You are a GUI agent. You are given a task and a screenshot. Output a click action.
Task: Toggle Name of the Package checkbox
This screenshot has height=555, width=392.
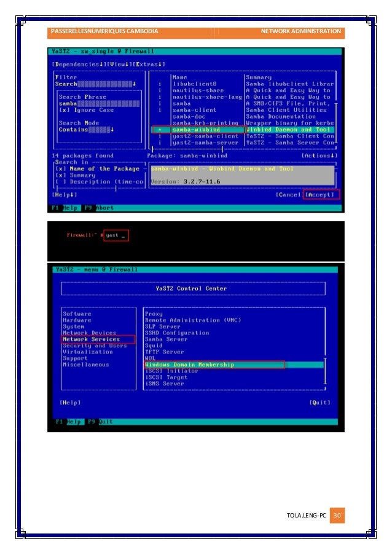tap(97, 169)
